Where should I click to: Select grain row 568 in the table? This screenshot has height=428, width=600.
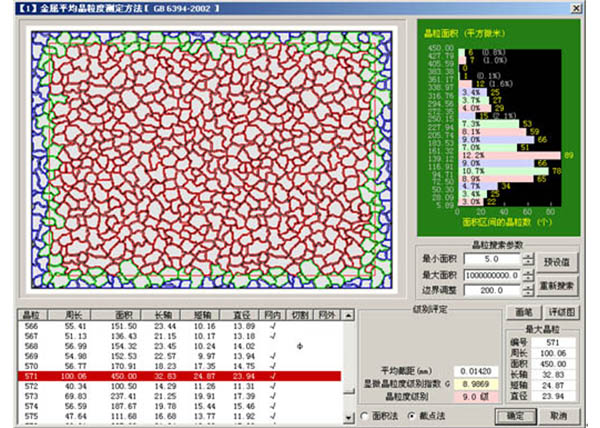179,346
